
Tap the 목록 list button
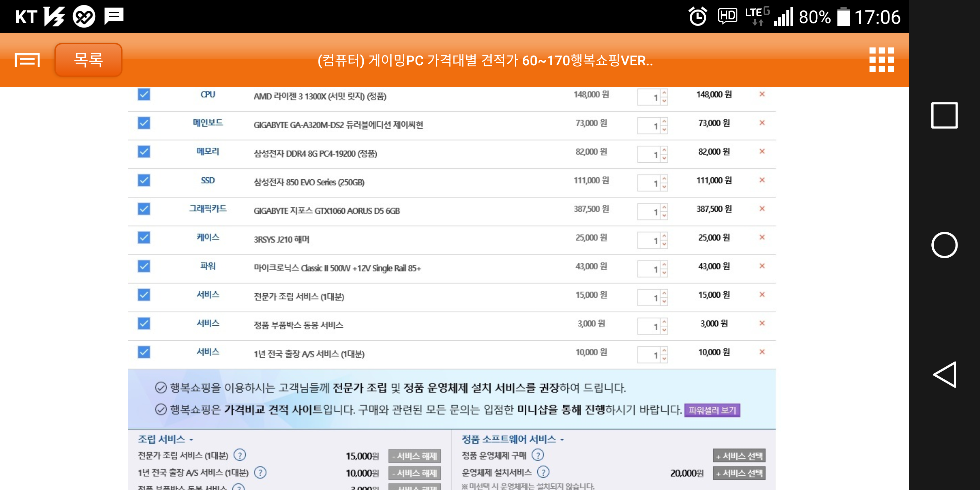click(x=88, y=60)
